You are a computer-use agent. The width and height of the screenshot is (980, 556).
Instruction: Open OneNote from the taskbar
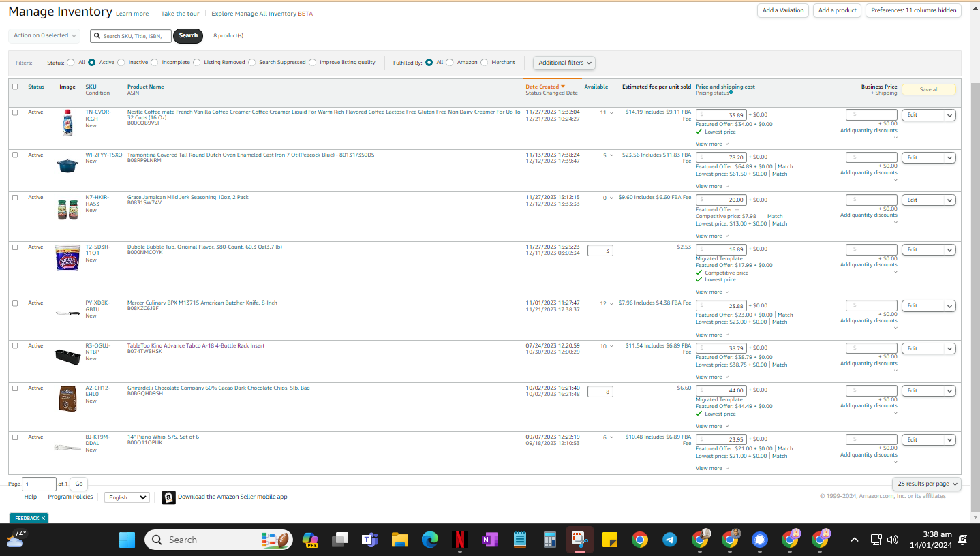pyautogui.click(x=489, y=540)
